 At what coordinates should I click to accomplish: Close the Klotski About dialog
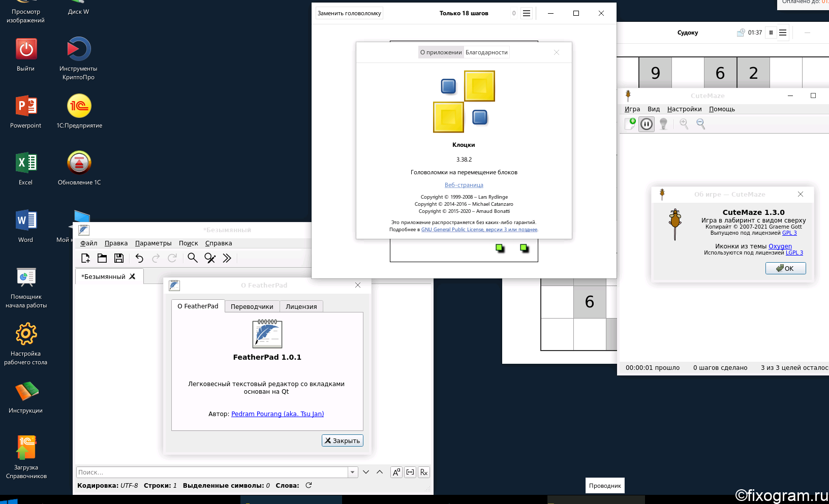pyautogui.click(x=557, y=52)
